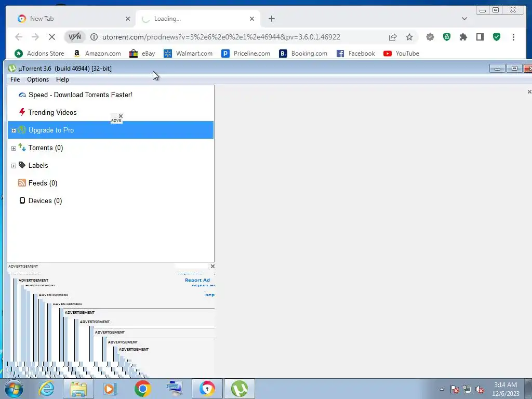
Task: Expand the Torrents (0) node
Action: coord(14,148)
